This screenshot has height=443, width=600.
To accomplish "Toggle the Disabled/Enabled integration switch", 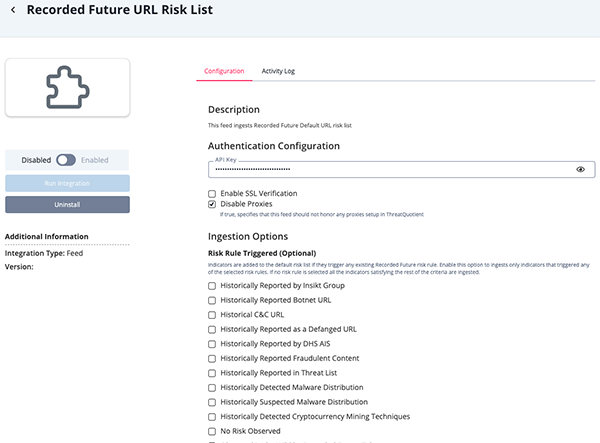I will coord(66,159).
